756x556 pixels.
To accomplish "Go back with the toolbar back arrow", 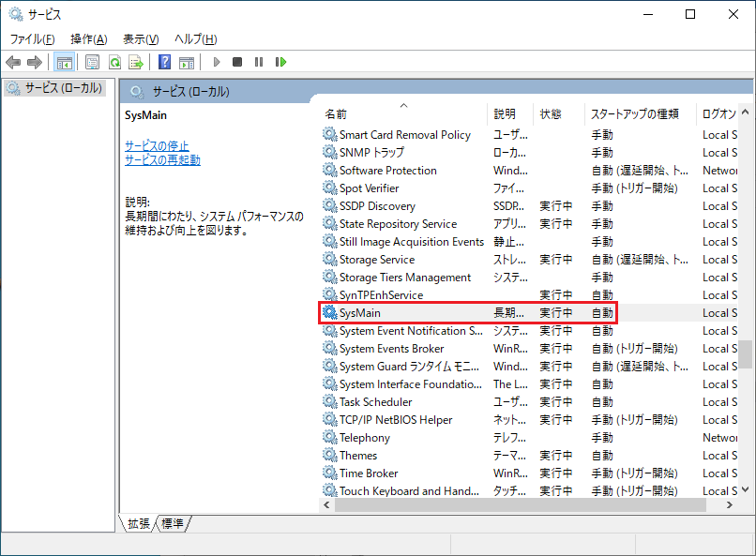I will pyautogui.click(x=13, y=62).
